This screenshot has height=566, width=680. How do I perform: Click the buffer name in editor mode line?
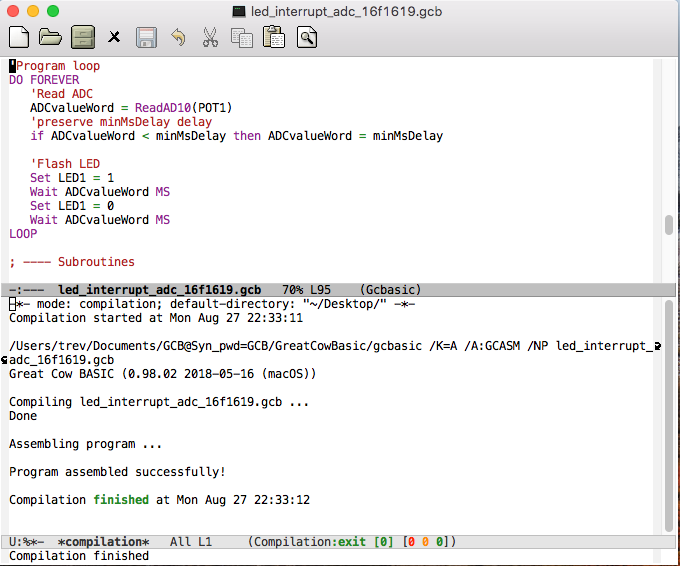point(160,290)
